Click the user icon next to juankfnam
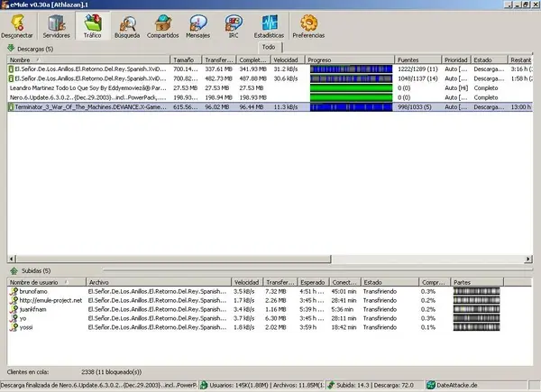This screenshot has height=392, width=541. click(14, 309)
